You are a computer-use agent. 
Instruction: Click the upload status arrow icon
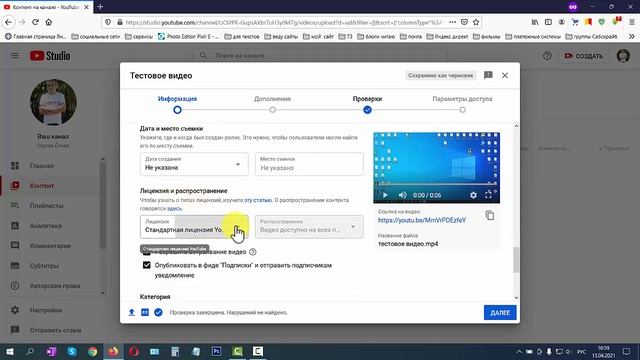[131, 312]
